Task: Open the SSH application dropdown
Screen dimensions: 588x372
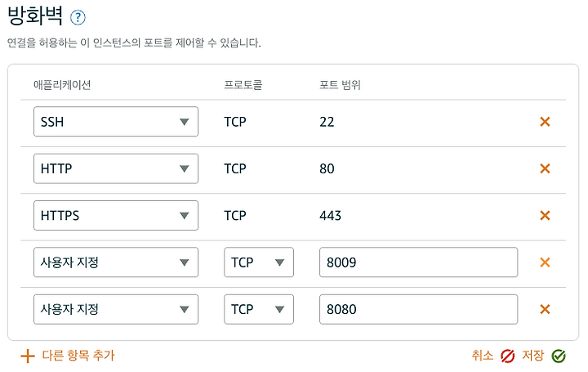Action: pos(116,122)
